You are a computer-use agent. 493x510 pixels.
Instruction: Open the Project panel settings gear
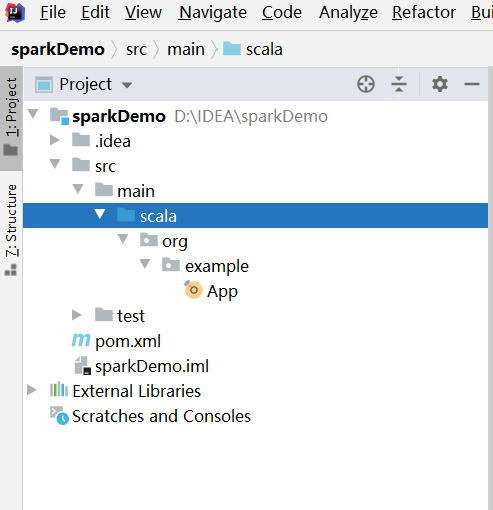(x=440, y=84)
